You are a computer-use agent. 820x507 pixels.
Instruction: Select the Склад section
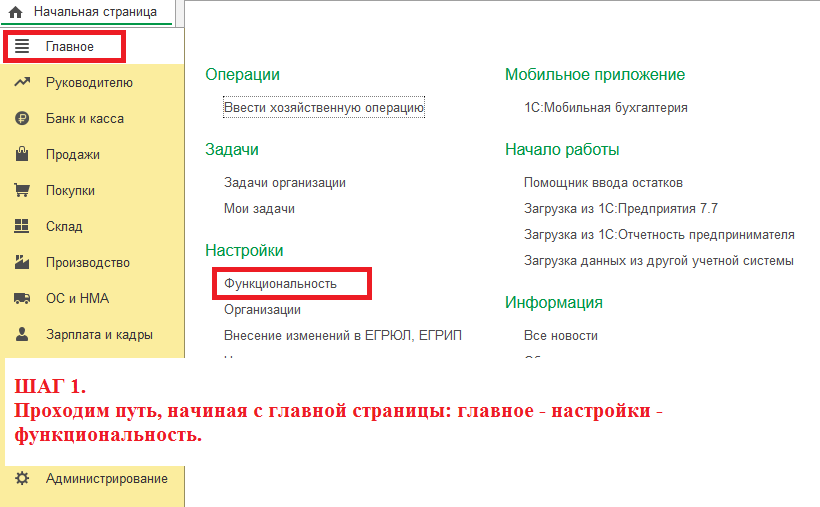click(x=93, y=227)
